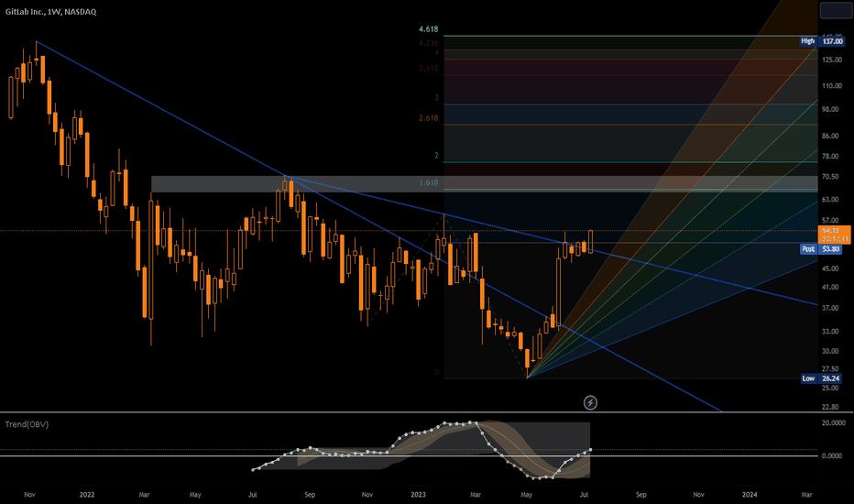The image size is (854, 504).
Task: Click the 27.50 price axis value
Action: coord(832,369)
